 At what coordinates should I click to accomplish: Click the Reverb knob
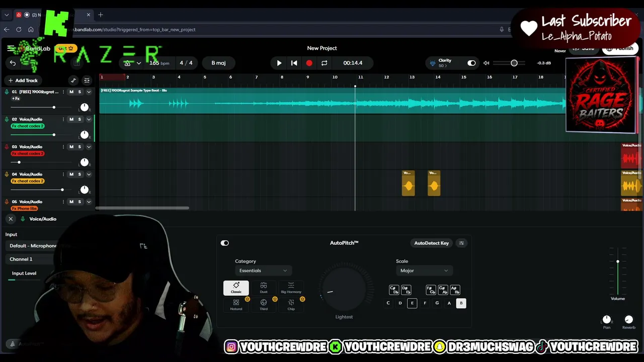click(x=628, y=319)
